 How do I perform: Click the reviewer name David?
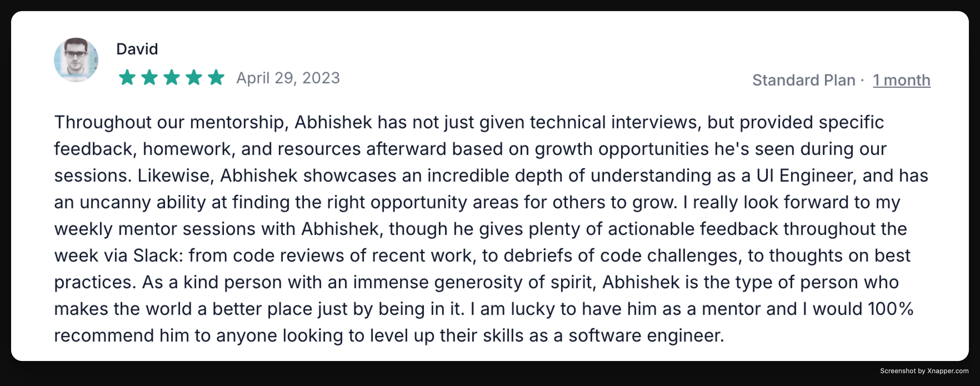[137, 49]
